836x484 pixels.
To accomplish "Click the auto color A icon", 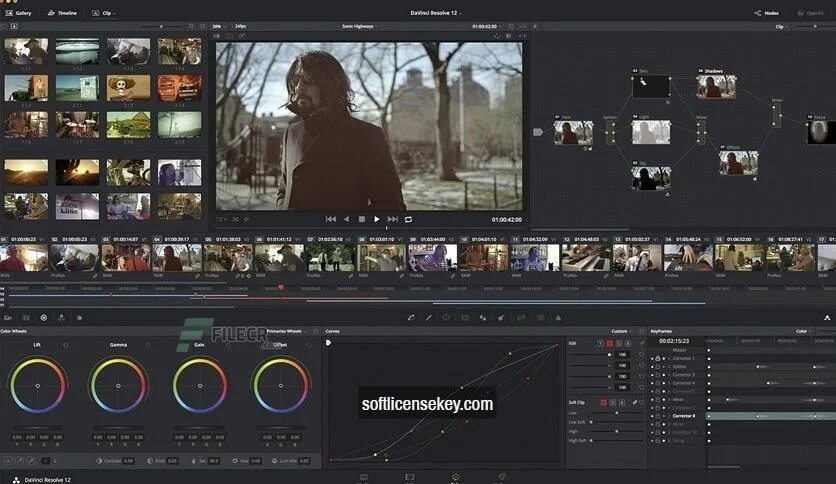I will 8,461.
